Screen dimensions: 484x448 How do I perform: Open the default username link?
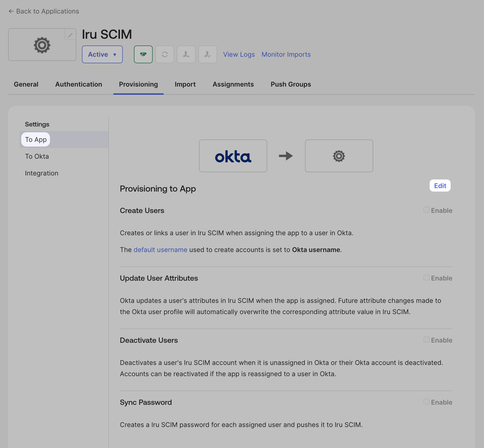[160, 250]
